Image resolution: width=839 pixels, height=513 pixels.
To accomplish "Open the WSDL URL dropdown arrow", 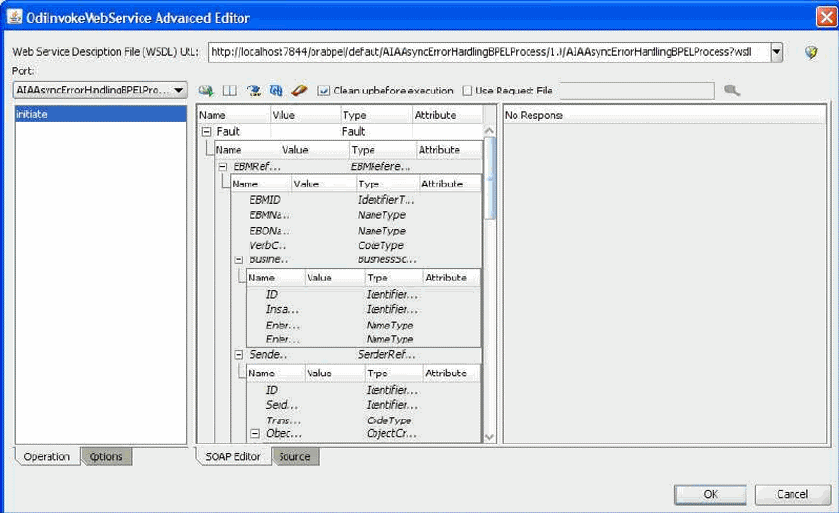I will (x=776, y=52).
